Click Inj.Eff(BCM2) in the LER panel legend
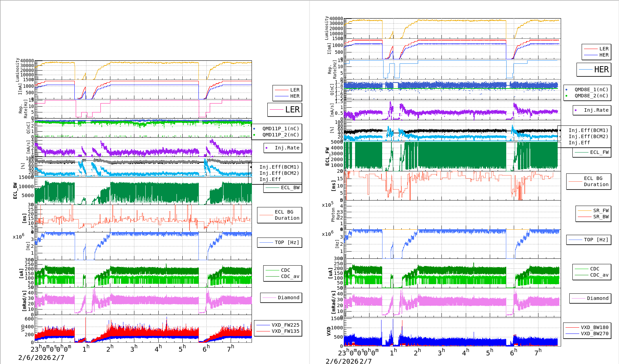Image resolution: width=619 pixels, height=364 pixels. (279, 173)
